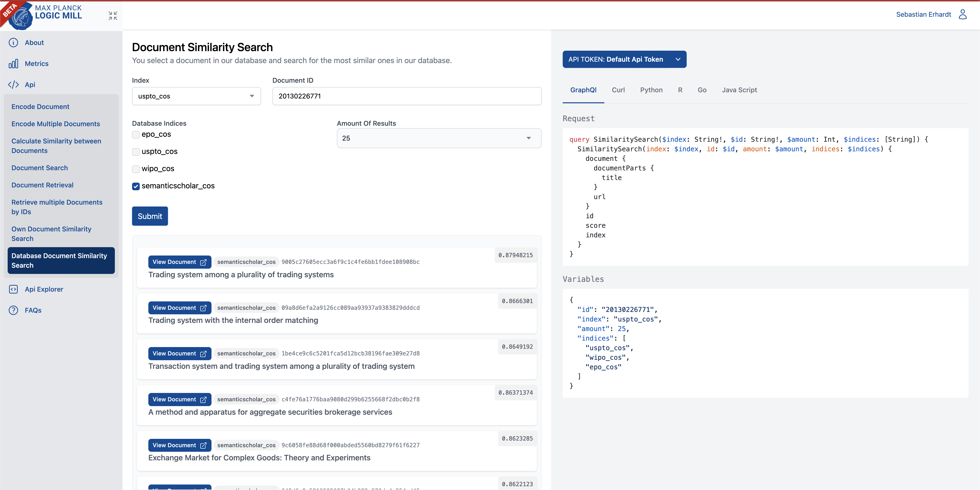
Task: Click Api section label in sidebar
Action: [x=30, y=84]
